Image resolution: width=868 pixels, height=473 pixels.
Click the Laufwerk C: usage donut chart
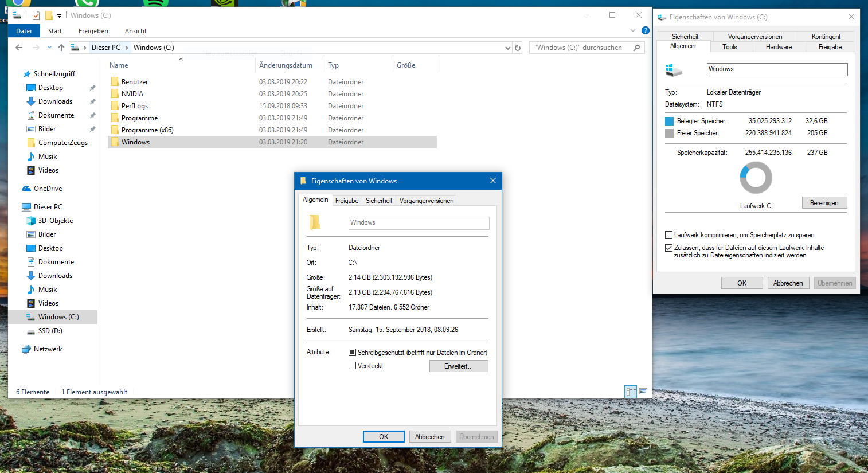(756, 178)
